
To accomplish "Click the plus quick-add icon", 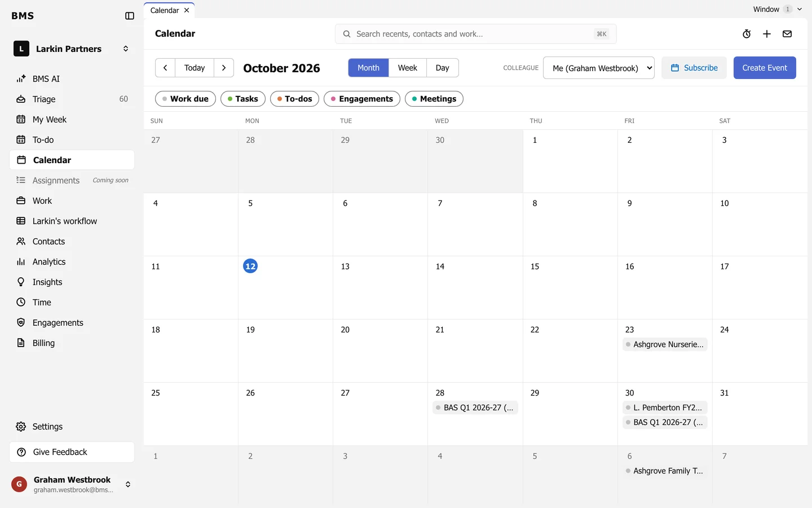I will point(767,34).
